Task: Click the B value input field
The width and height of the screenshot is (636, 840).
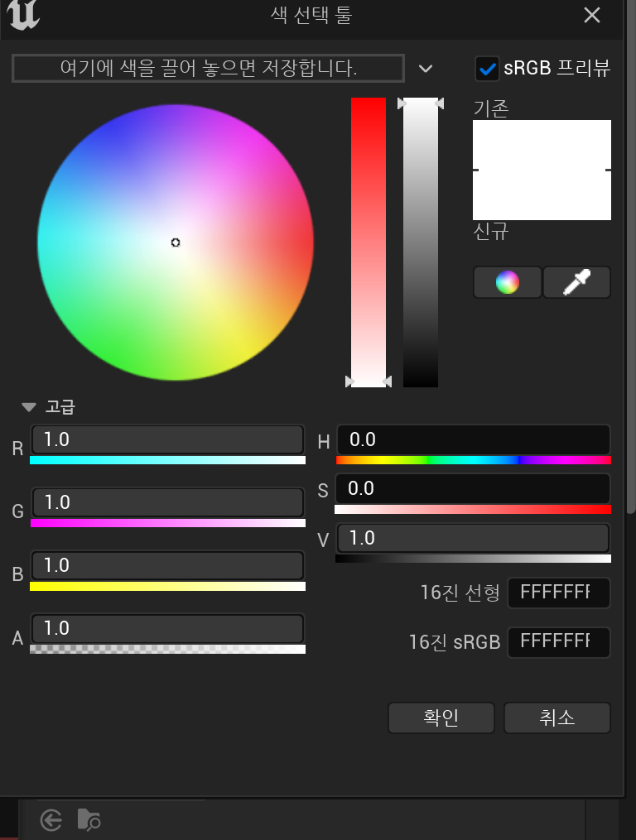Action: [x=167, y=565]
